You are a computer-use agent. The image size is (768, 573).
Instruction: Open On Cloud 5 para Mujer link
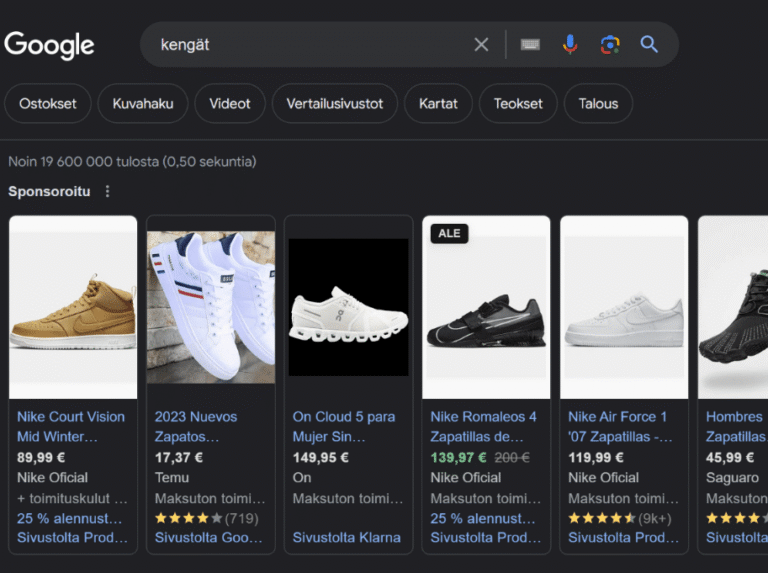coord(344,427)
